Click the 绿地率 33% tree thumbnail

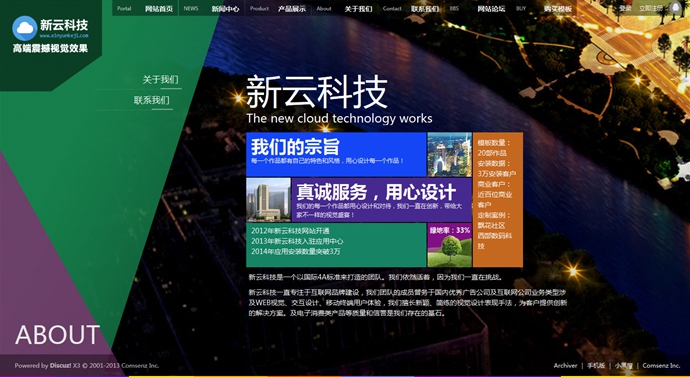tap(449, 245)
